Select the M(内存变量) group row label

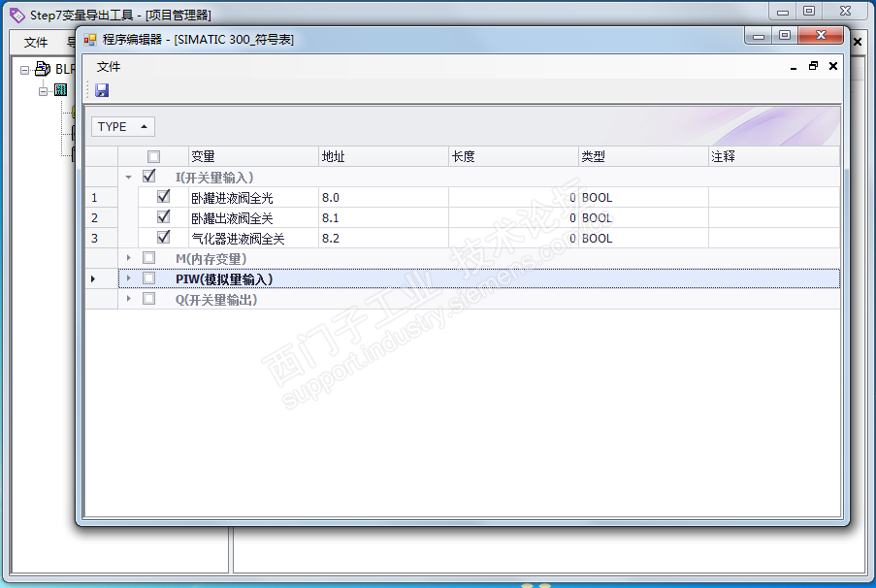[x=211, y=259]
